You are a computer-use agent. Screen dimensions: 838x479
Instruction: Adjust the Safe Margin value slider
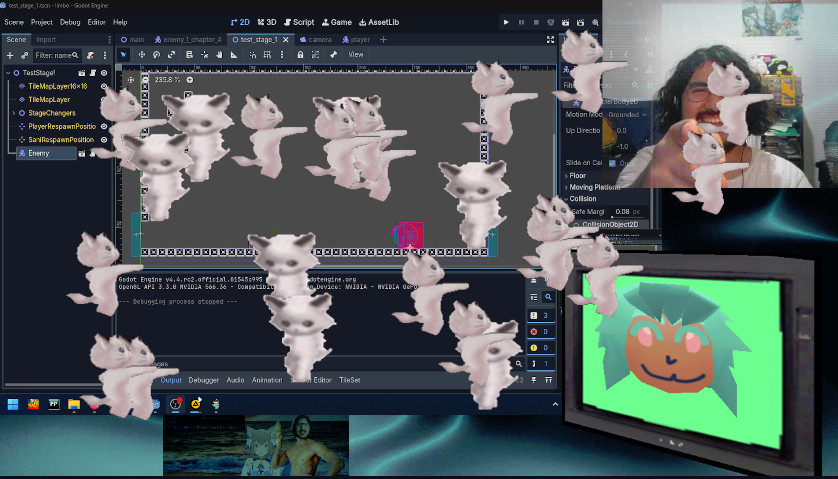coord(628,212)
